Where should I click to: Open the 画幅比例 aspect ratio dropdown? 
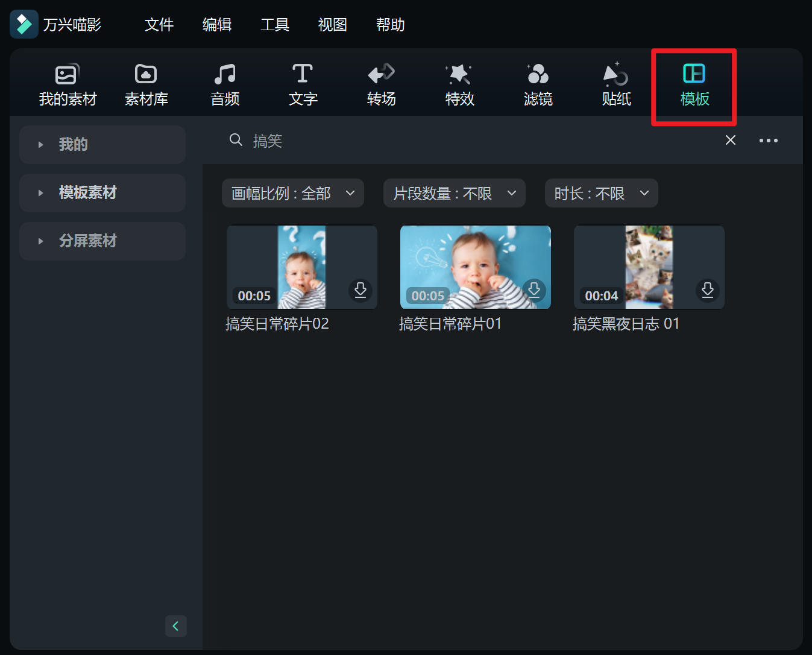point(292,193)
